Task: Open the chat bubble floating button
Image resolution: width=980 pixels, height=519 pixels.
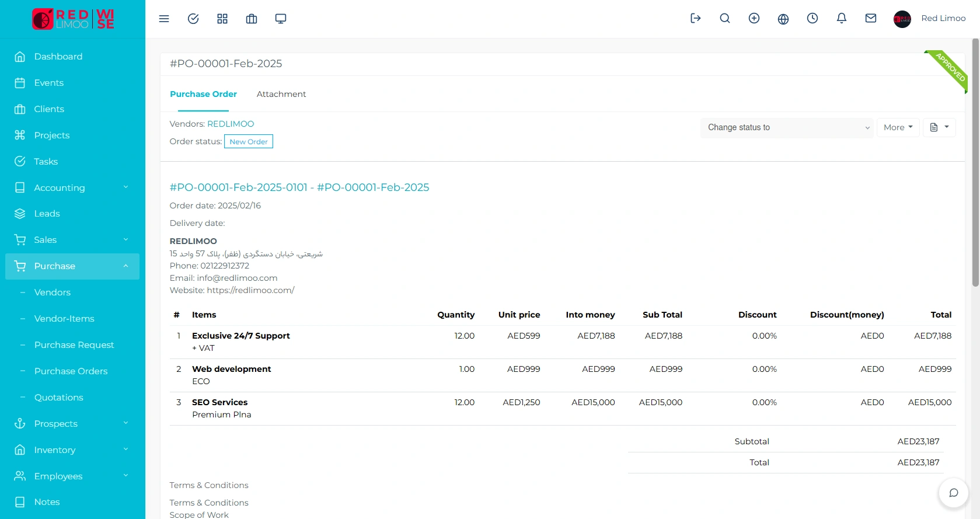Action: [954, 493]
